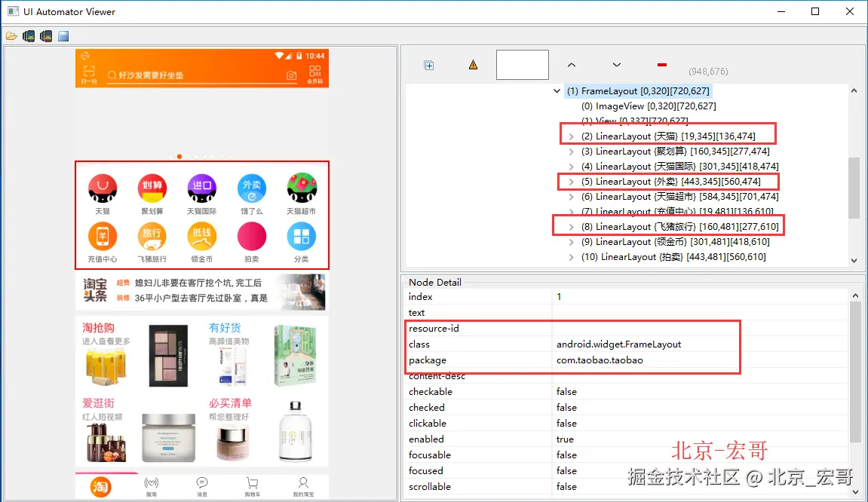Expand the (3) LinearLayout 聚划算 node
Screen dimensions: 868x502
[572, 151]
